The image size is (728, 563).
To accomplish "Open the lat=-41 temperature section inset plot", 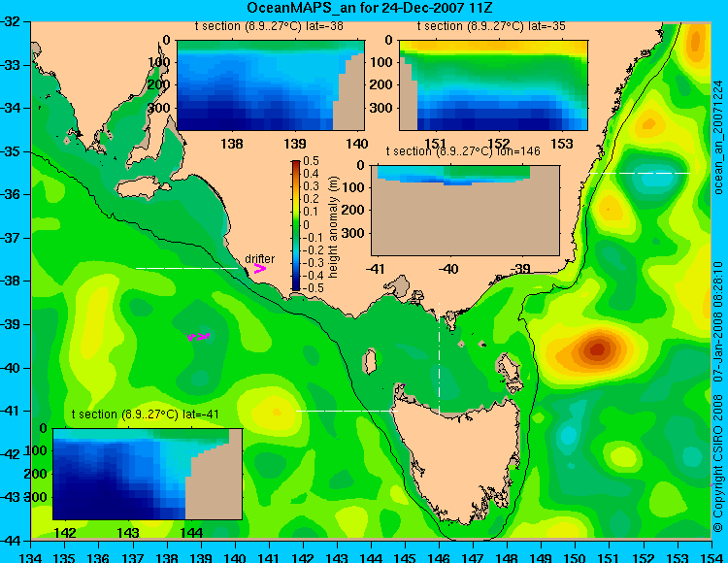I will coord(148,474).
